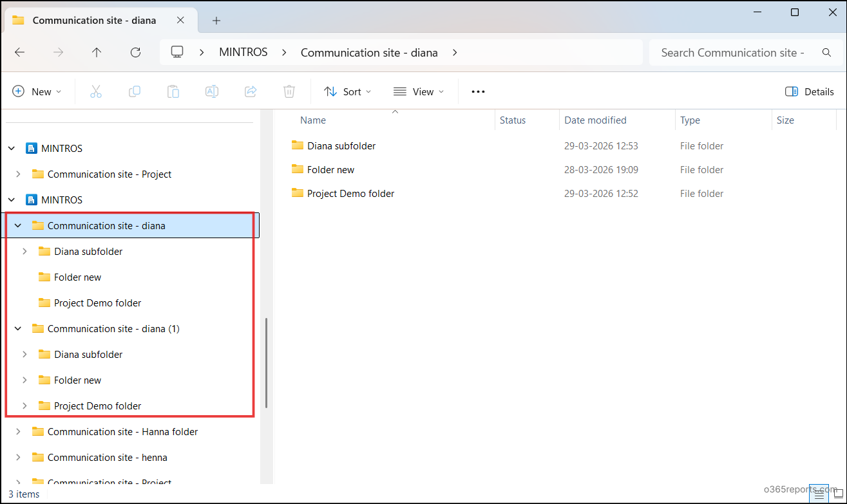Click MINTROS in the address bar breadcrumb
Image resolution: width=847 pixels, height=504 pixels.
tap(243, 52)
